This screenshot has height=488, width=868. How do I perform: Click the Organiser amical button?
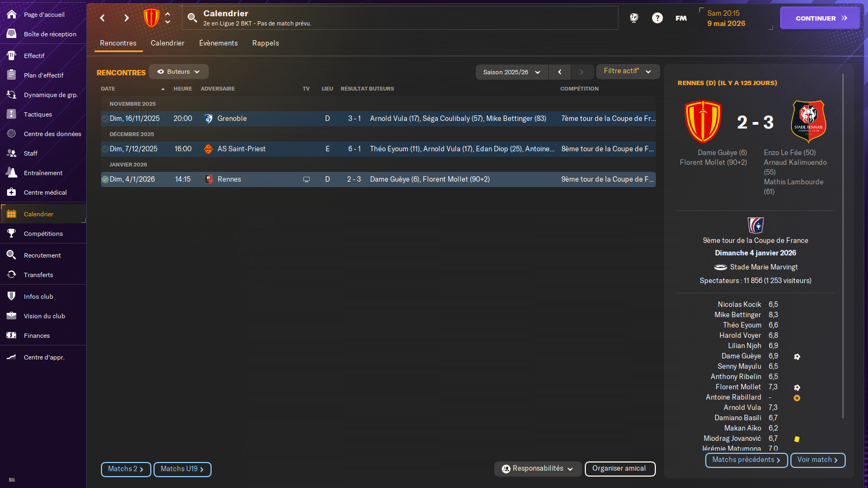pos(620,468)
